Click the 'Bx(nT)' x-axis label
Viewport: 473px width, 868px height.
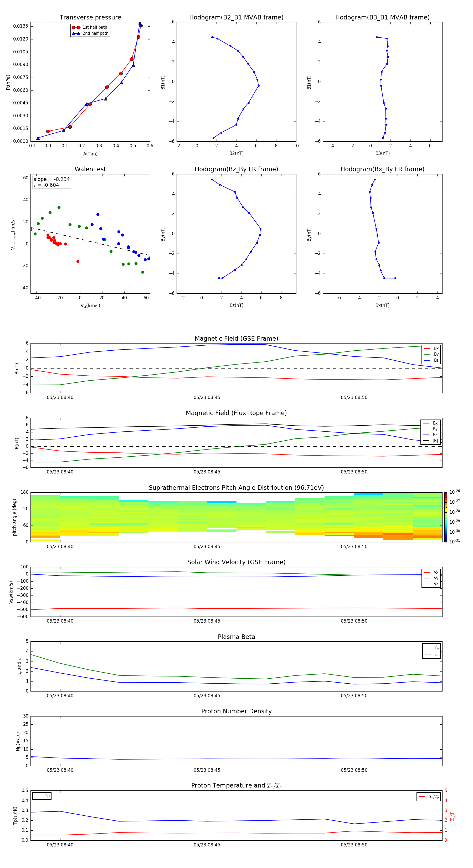click(382, 305)
